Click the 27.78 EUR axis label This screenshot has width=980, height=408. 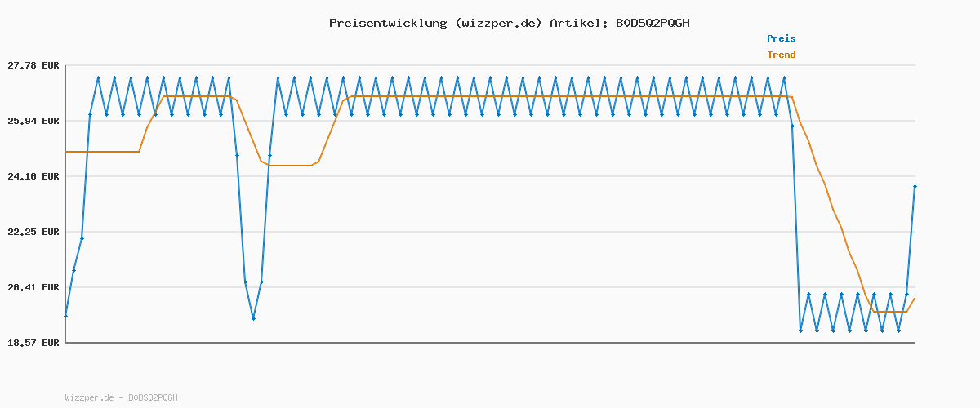tap(33, 65)
